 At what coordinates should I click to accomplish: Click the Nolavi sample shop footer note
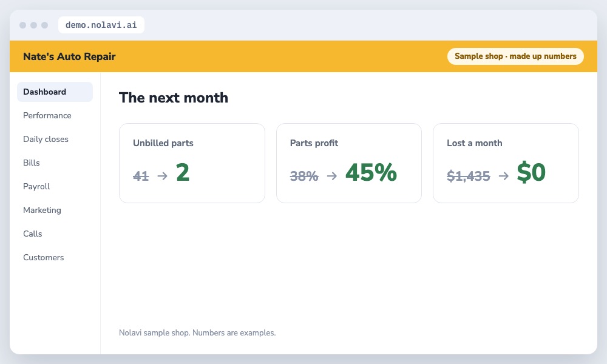[197, 332]
